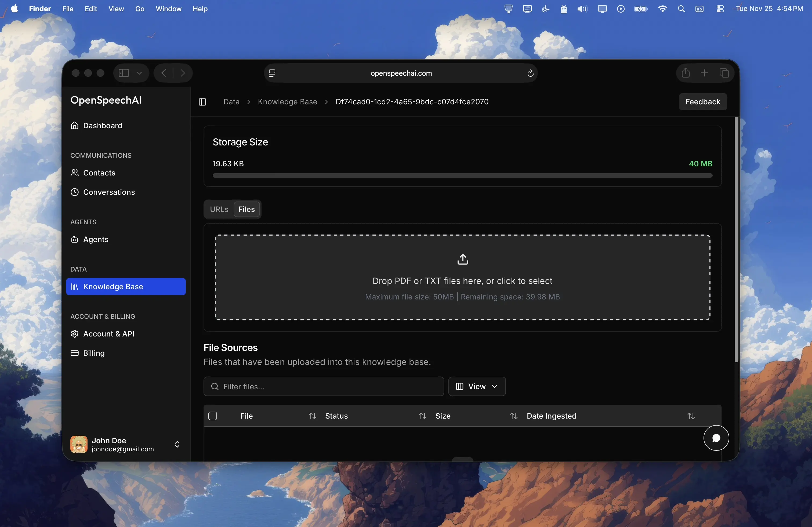
Task: Focus the Filter files search field
Action: 324,386
